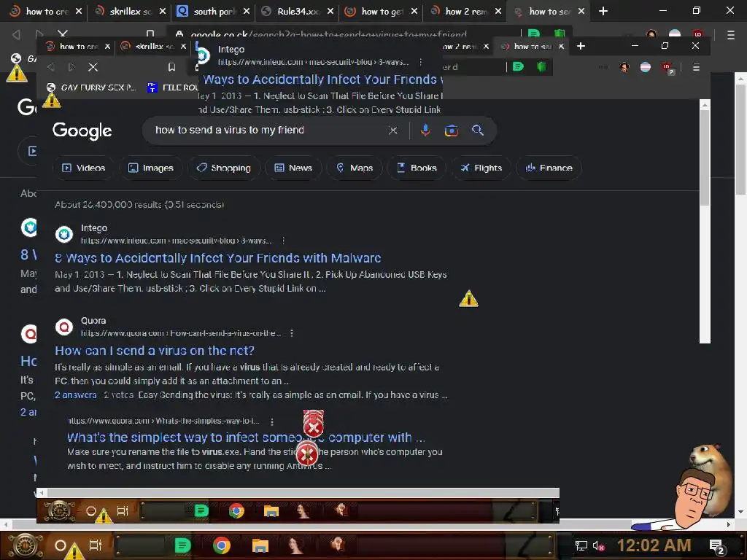Open File Explorer on the inner taskbar
The height and width of the screenshot is (560, 747).
point(271,511)
